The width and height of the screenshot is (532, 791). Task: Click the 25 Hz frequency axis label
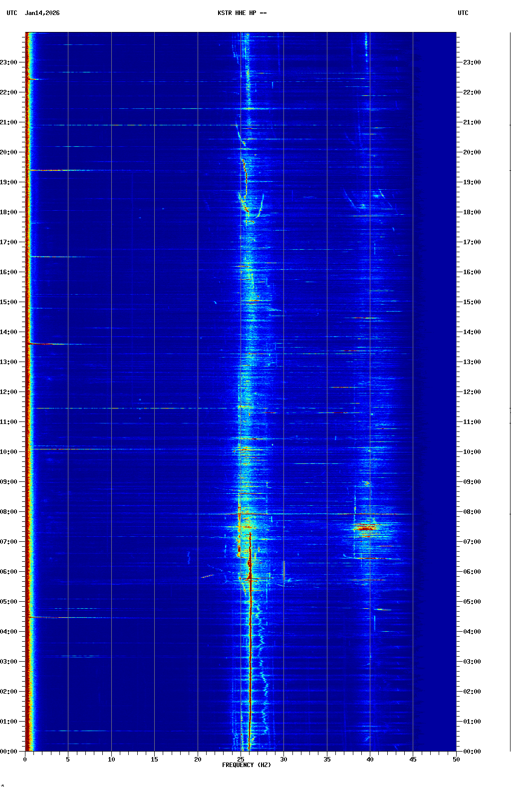click(x=241, y=760)
